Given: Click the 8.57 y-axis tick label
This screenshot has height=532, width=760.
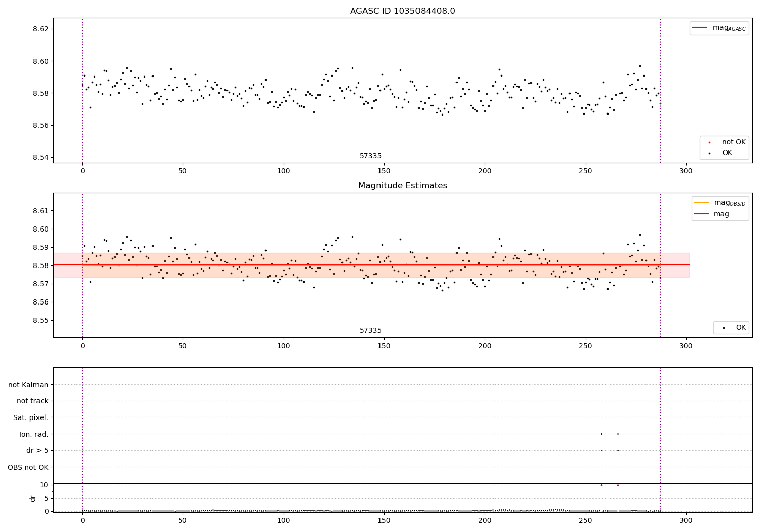Looking at the screenshot, I should click(x=41, y=284).
